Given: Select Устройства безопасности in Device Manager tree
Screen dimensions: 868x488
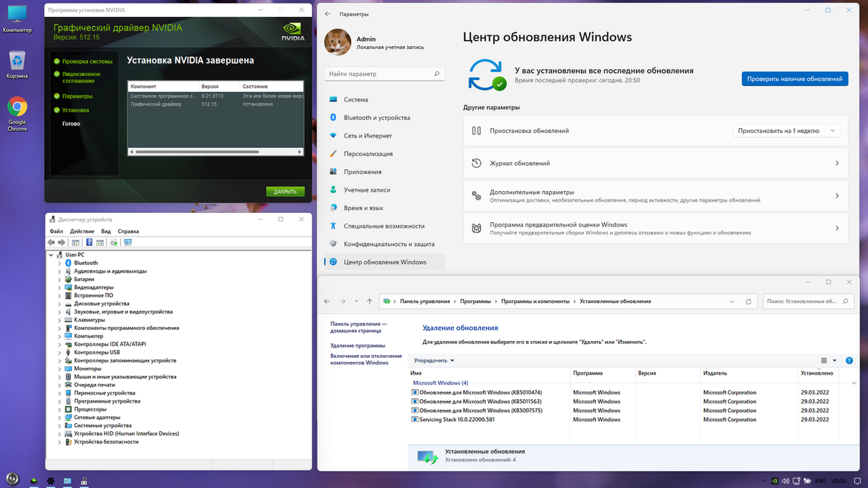Looking at the screenshot, I should tap(106, 442).
